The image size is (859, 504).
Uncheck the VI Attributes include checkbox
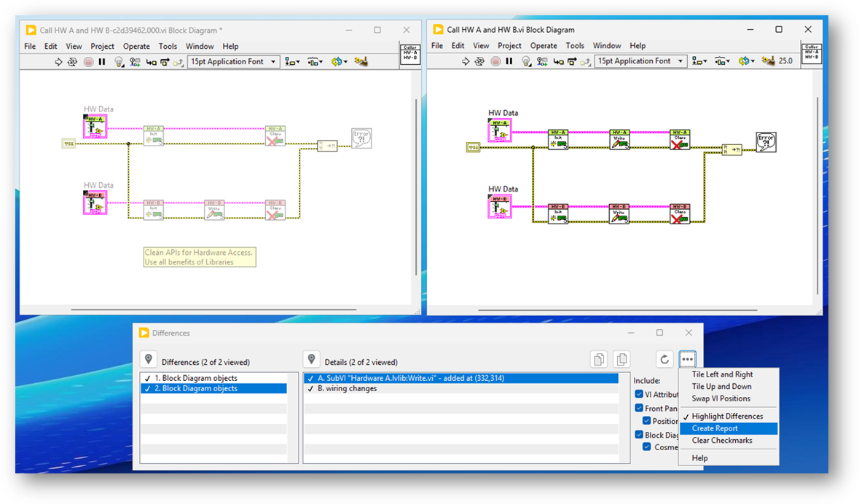[640, 394]
